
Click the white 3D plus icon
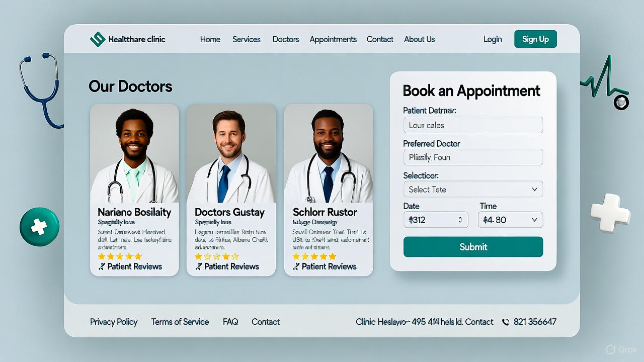[610, 212]
